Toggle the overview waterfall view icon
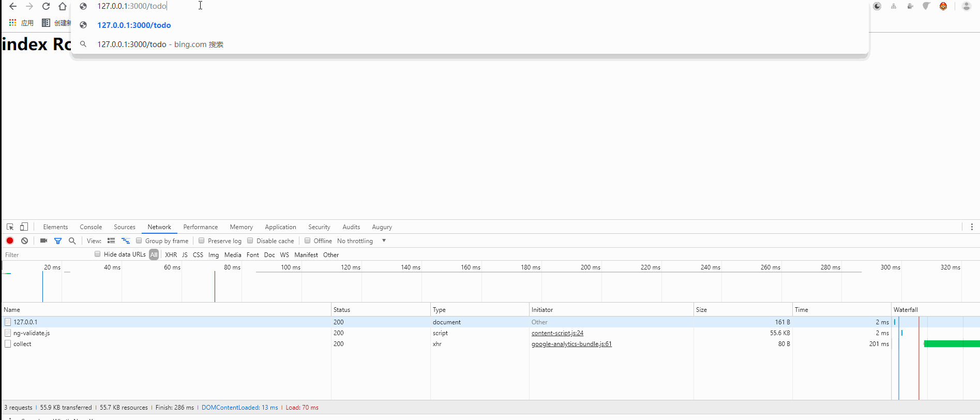This screenshot has height=420, width=980. pos(126,241)
